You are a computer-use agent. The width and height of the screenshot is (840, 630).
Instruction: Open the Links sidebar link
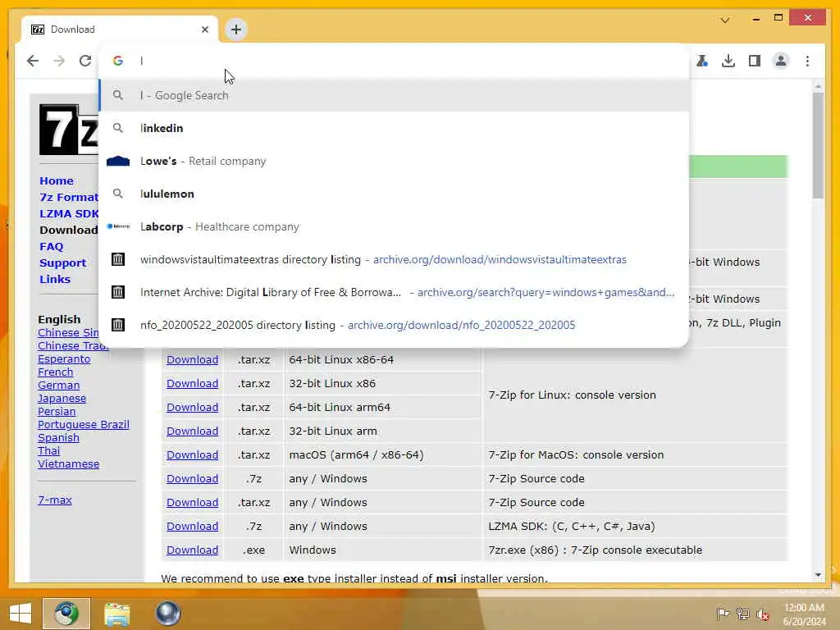55,279
